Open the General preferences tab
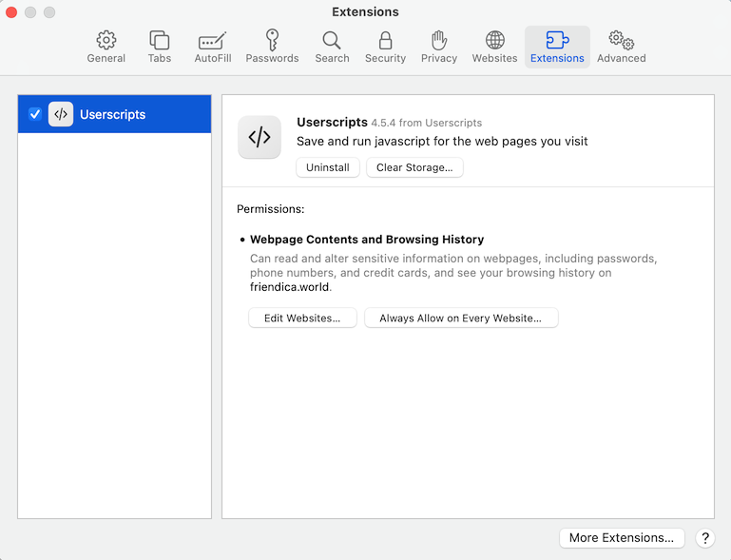Image resolution: width=731 pixels, height=560 pixels. pos(106,48)
